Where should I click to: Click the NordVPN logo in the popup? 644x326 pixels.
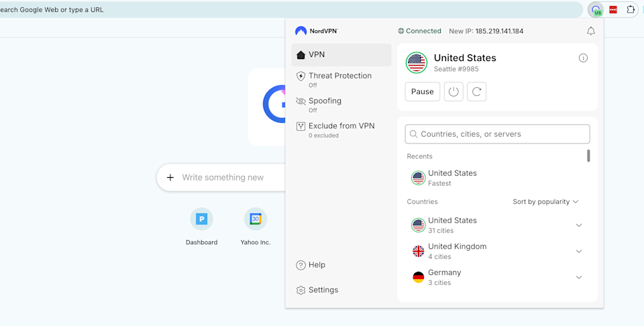pos(316,31)
